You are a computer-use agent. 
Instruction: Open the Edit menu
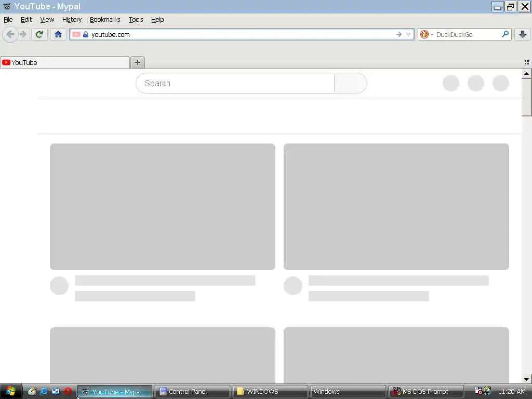click(x=26, y=20)
